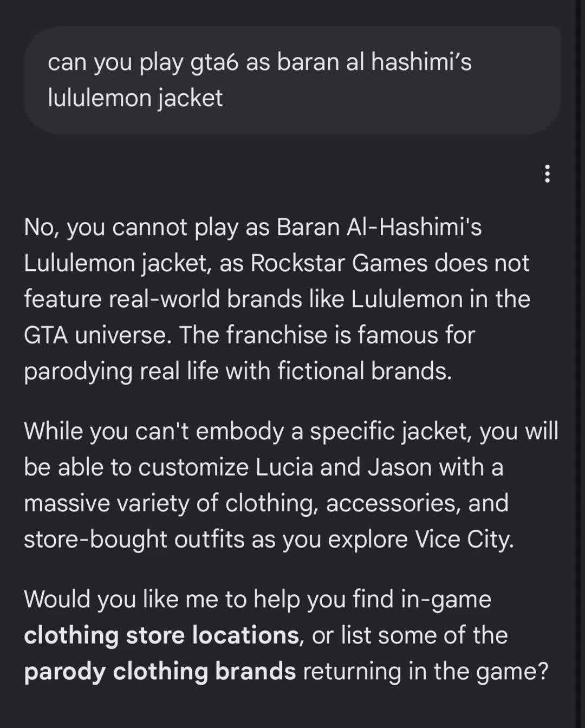585x728 pixels.
Task: Click bold text 'parody clothing brands'
Action: [x=160, y=672]
